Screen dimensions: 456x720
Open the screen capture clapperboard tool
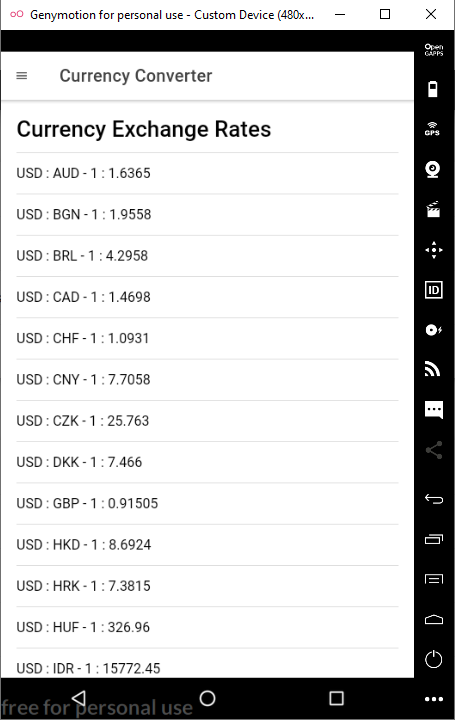point(433,209)
